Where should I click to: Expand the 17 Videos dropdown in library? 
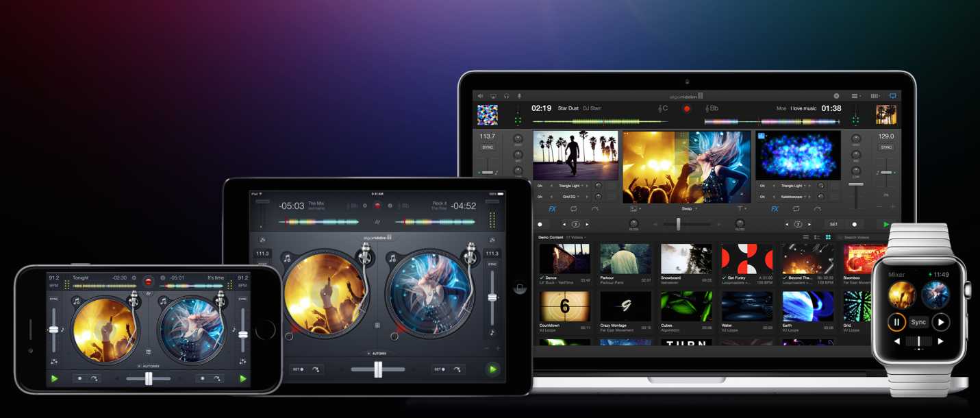click(576, 237)
